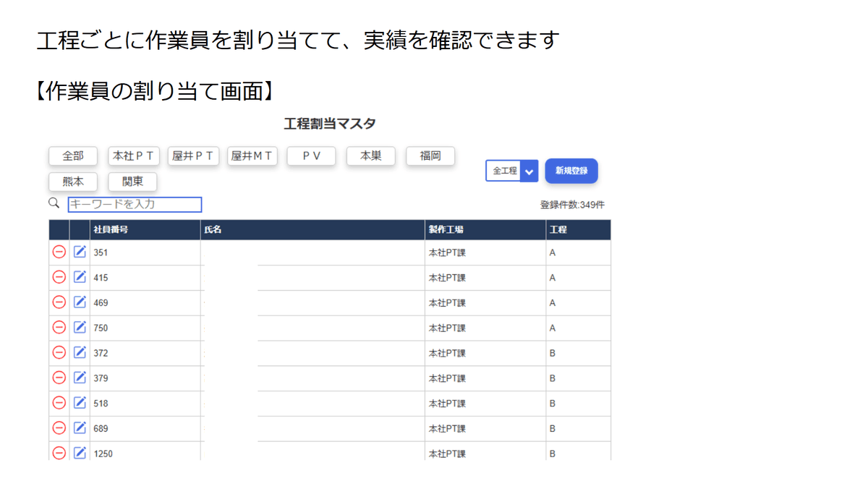Focus the キーワードを入力 search field
Screen dimensions: 868x489
coord(135,204)
